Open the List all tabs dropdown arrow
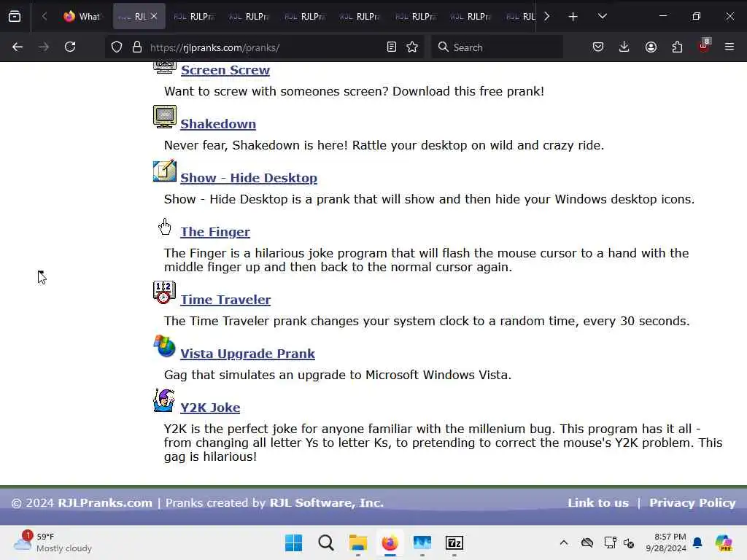 pyautogui.click(x=602, y=16)
